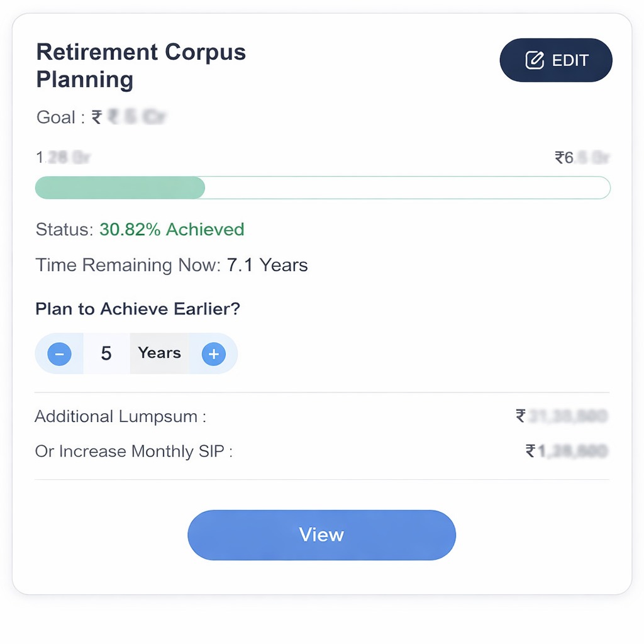Select the 30.82% Achieved status text

(x=172, y=230)
